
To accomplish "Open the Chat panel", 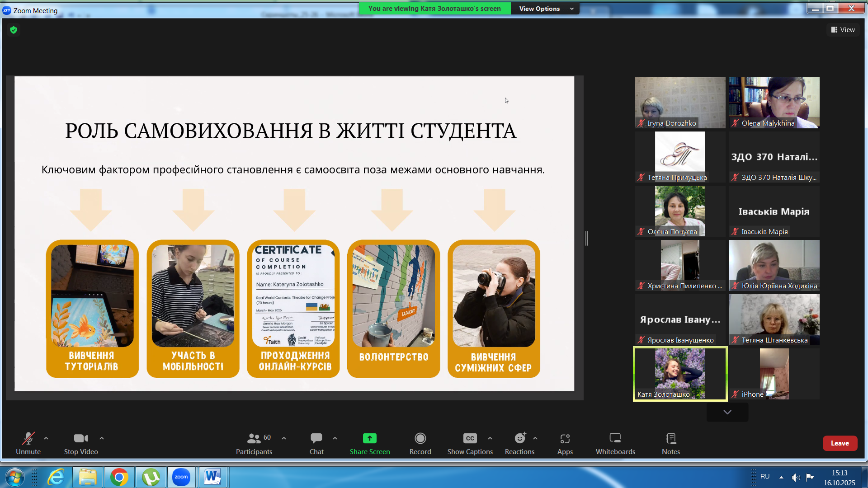I will tap(316, 443).
